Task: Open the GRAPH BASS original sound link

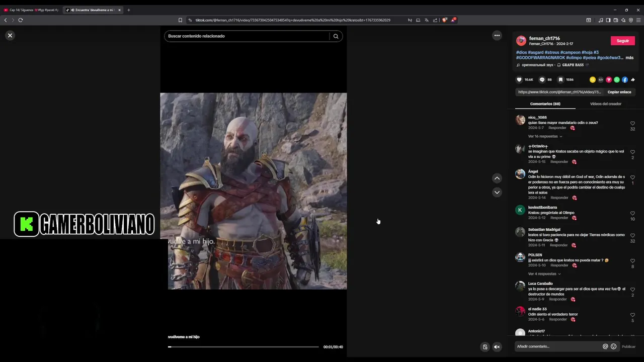Action: click(x=552, y=65)
